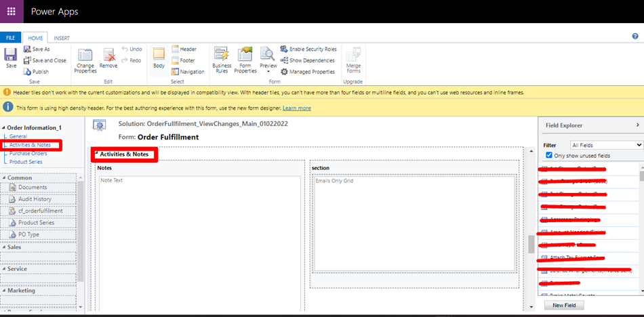This screenshot has width=644, height=317.
Task: Switch to the INSERT ribbon tab
Action: [x=62, y=38]
